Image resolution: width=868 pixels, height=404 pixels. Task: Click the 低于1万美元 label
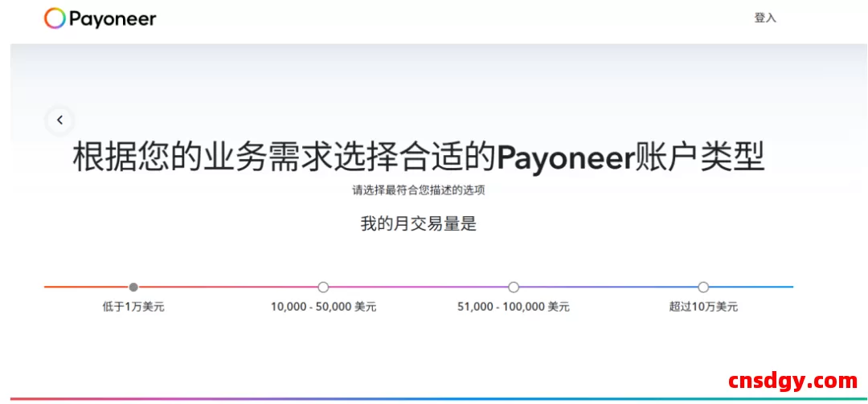[133, 307]
